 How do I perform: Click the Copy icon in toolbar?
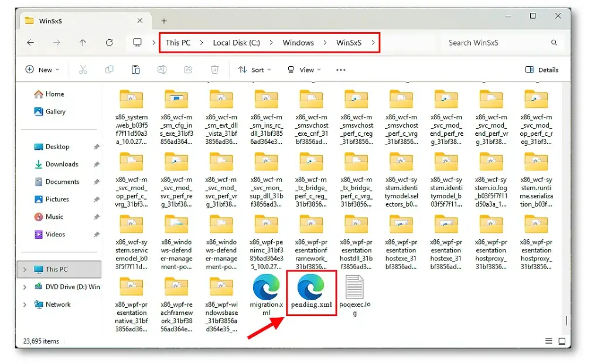pos(109,70)
